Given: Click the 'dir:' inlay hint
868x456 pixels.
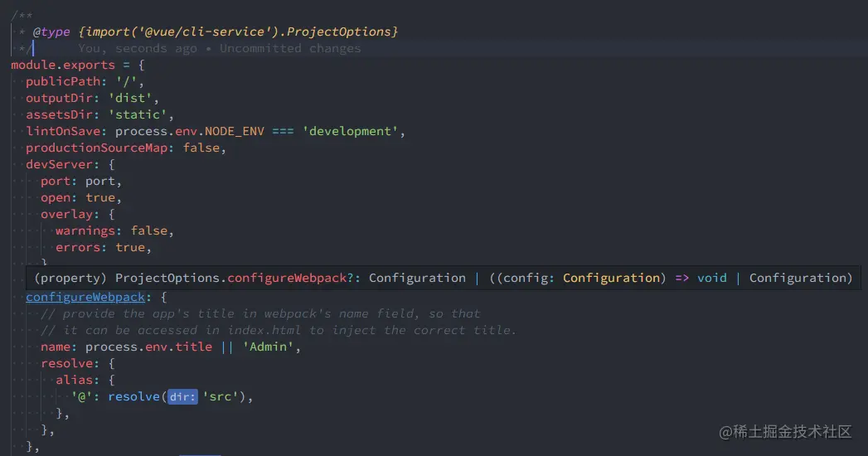Looking at the screenshot, I should [182, 397].
